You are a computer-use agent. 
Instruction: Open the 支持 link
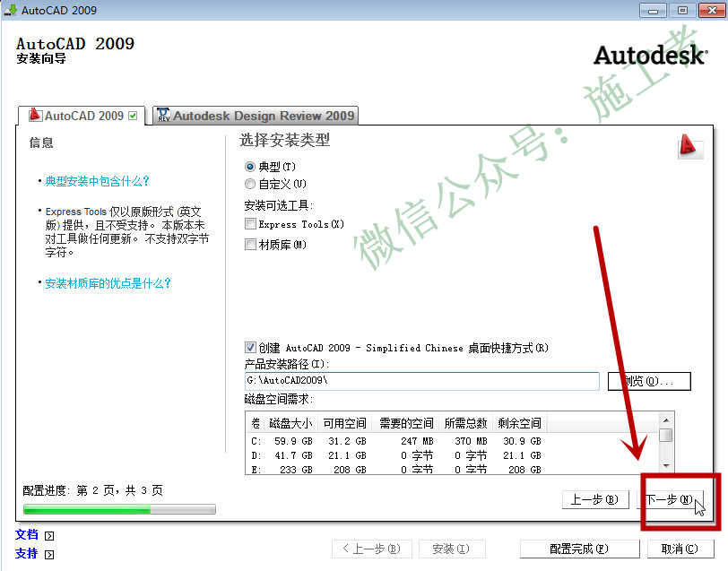click(27, 553)
